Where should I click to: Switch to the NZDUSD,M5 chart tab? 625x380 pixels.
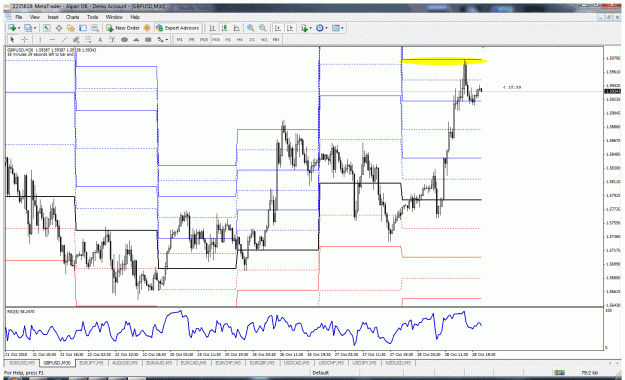[x=398, y=363]
